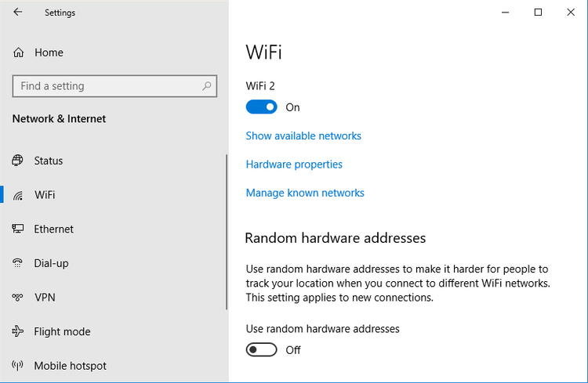This screenshot has height=383, width=588.
Task: Click the Mobile hotspot antenna icon
Action: 17,366
